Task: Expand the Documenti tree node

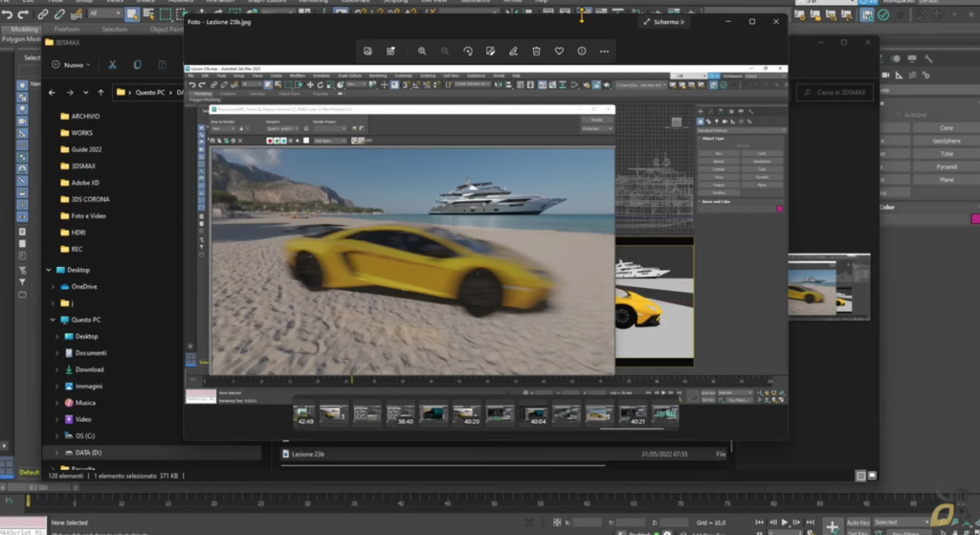Action: [x=56, y=353]
